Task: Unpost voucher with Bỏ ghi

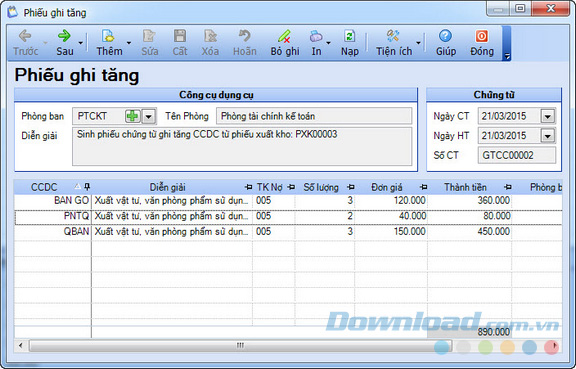Action: coord(285,43)
